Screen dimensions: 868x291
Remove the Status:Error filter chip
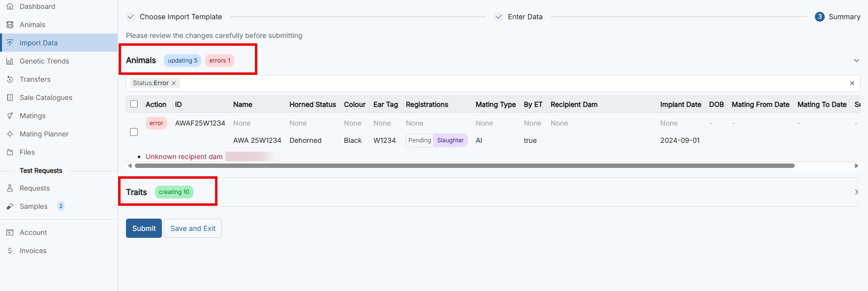(174, 83)
